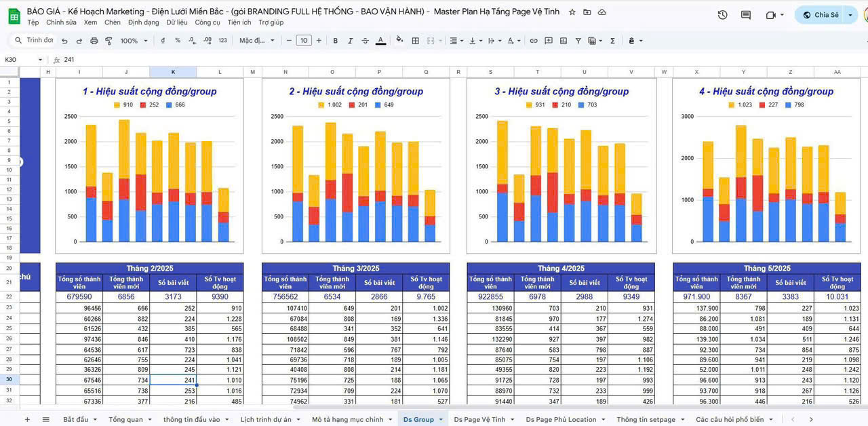Decrease the font size
This screenshot has width=868, height=426.
click(289, 41)
